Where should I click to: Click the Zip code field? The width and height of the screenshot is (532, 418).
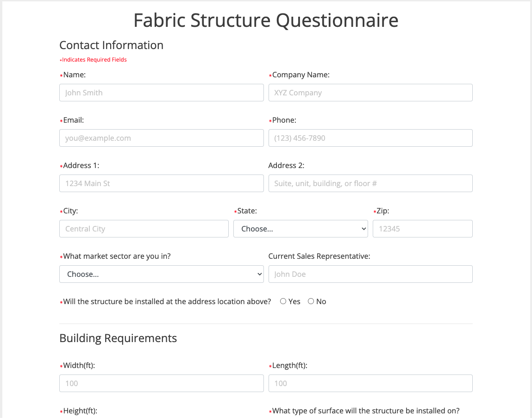pos(422,229)
